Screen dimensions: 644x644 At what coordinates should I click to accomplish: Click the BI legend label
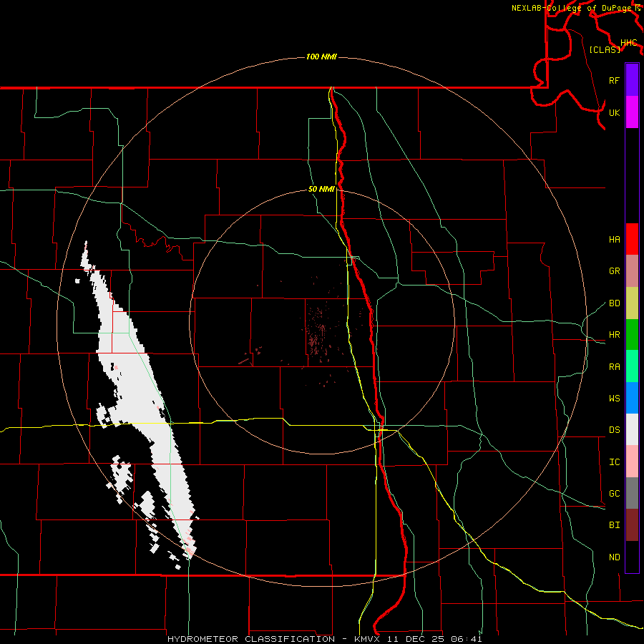[614, 525]
